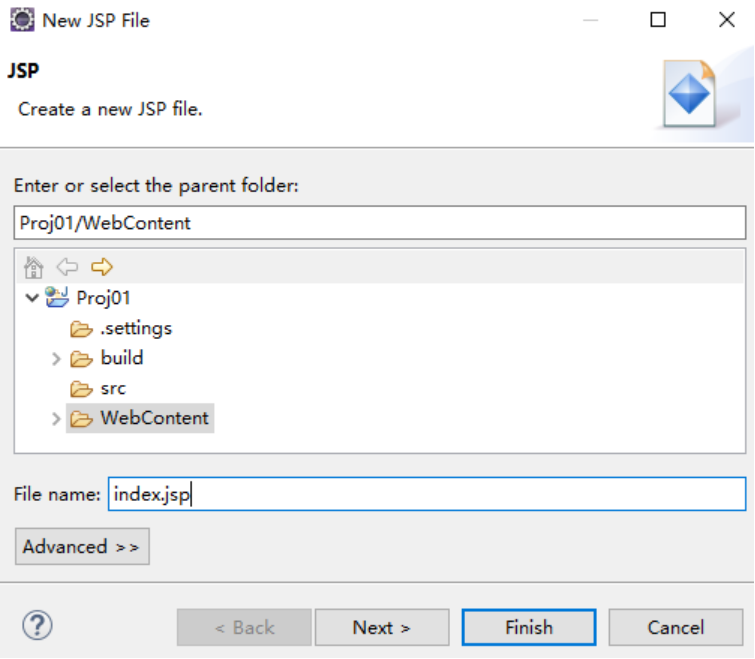
Task: Collapse the Proj01 tree node
Action: pos(32,298)
